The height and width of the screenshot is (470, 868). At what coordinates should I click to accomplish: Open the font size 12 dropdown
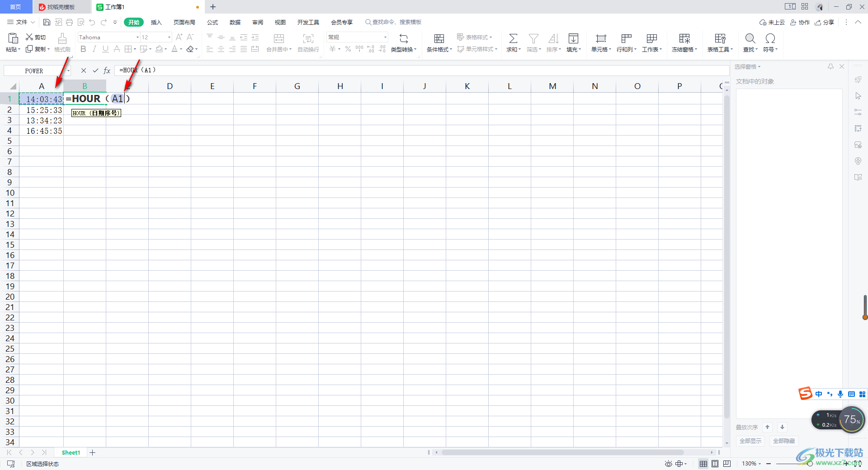click(169, 38)
